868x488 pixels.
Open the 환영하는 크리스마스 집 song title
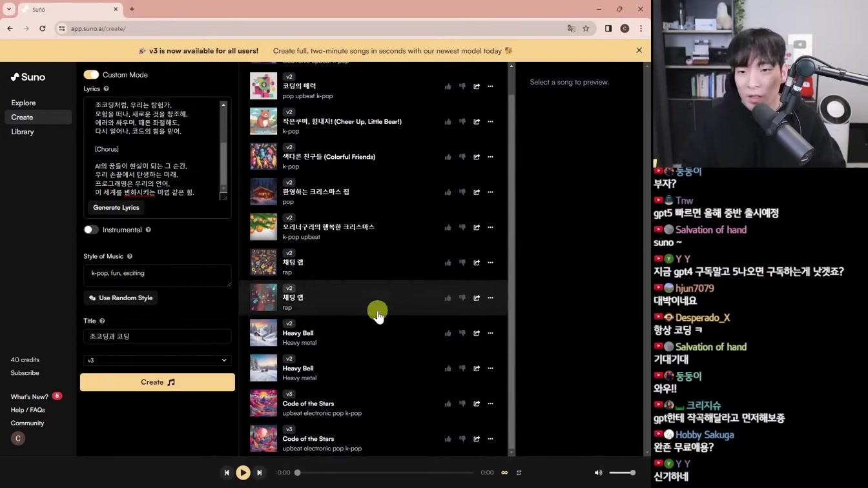tap(316, 192)
